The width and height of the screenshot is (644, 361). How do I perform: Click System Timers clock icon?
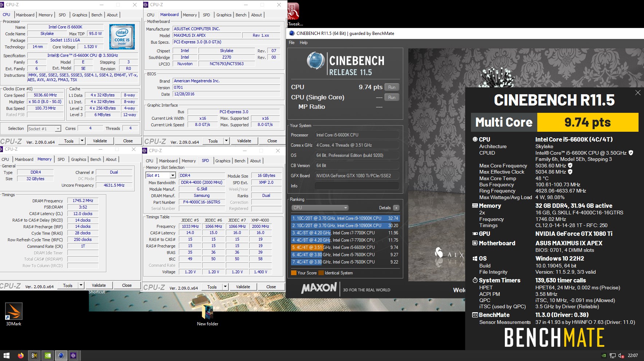475,280
